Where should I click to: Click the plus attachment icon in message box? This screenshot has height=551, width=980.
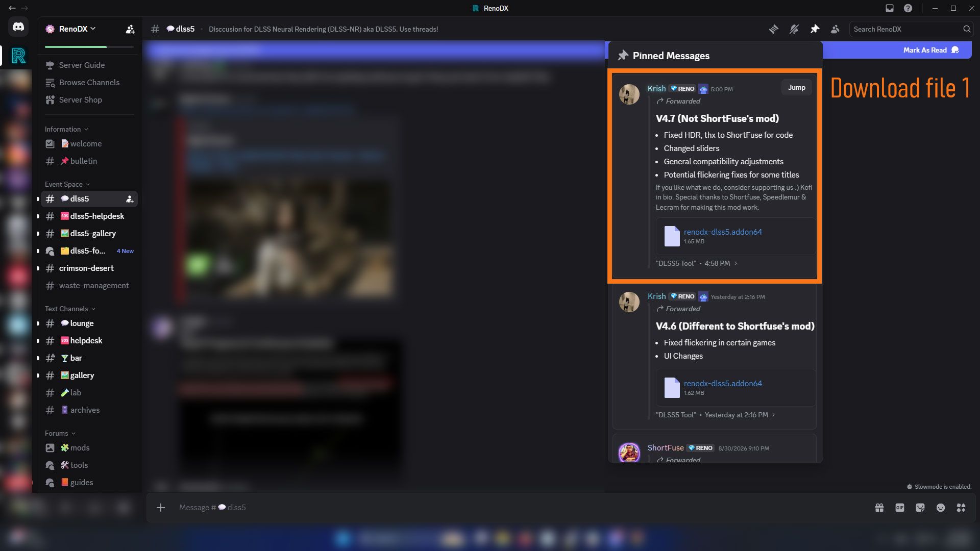click(x=161, y=507)
